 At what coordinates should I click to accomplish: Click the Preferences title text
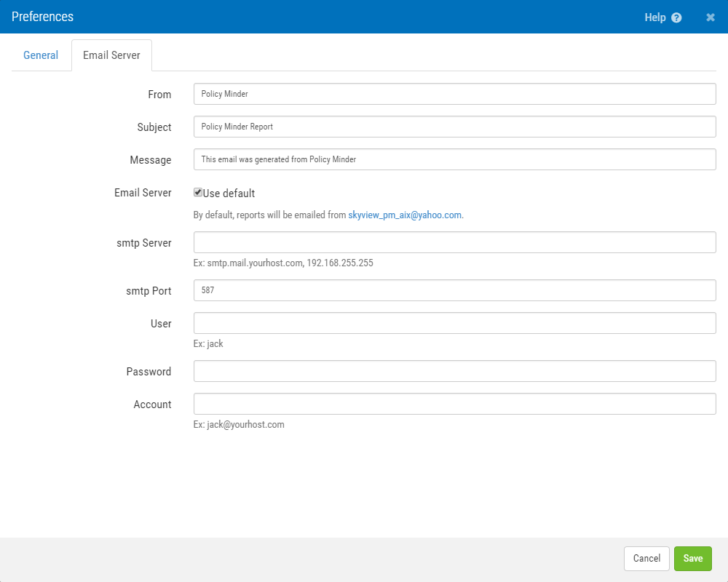(x=42, y=17)
